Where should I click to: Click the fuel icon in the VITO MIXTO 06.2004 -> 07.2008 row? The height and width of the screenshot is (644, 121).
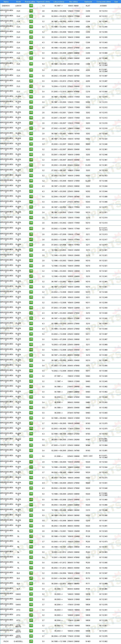[x=31, y=636]
